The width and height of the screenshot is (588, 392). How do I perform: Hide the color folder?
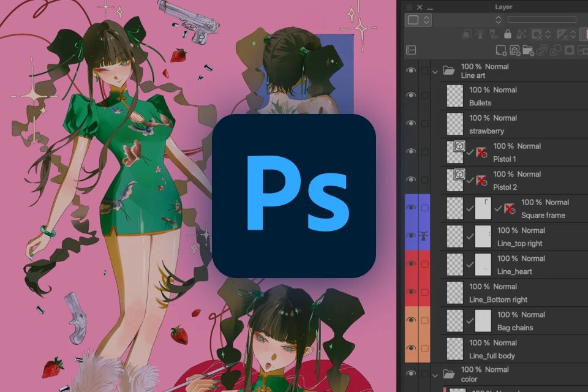pyautogui.click(x=411, y=374)
